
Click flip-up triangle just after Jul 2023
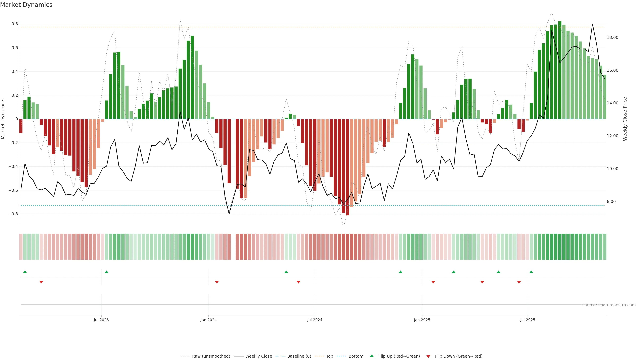106,272
